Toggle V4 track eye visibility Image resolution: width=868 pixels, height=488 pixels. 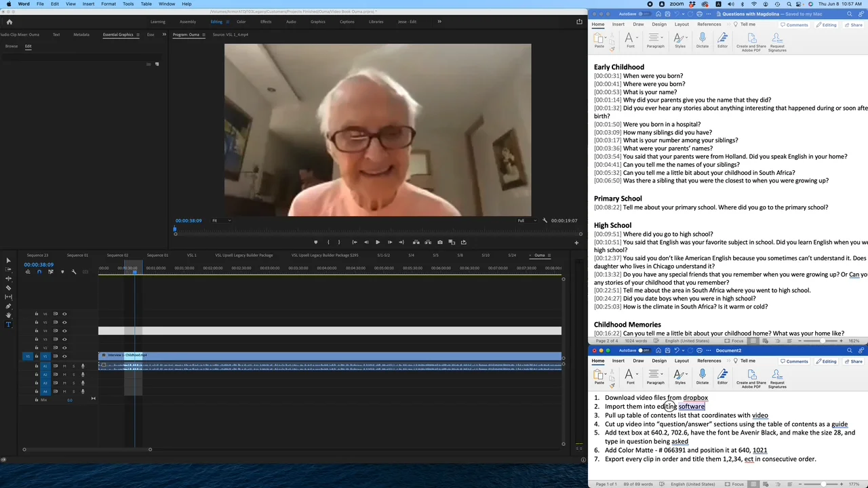[64, 331]
